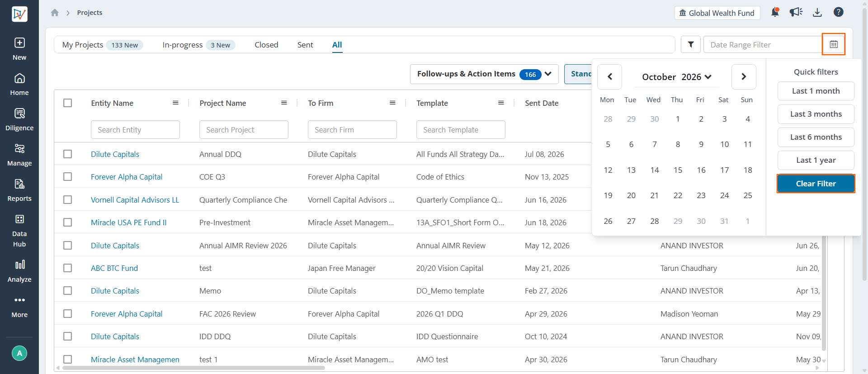
Task: Open the ABC BTC Fund entity link
Action: coord(114,268)
